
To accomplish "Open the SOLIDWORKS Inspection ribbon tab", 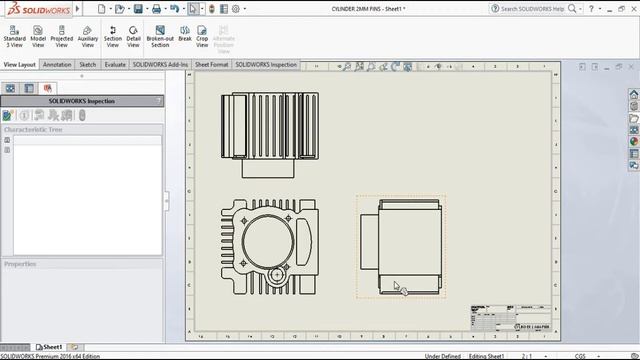I will pos(266,64).
